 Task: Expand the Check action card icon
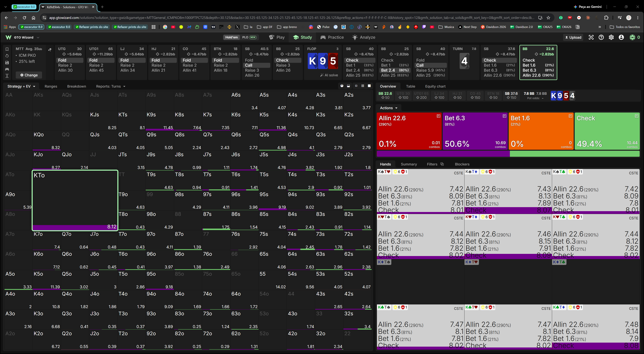(636, 116)
